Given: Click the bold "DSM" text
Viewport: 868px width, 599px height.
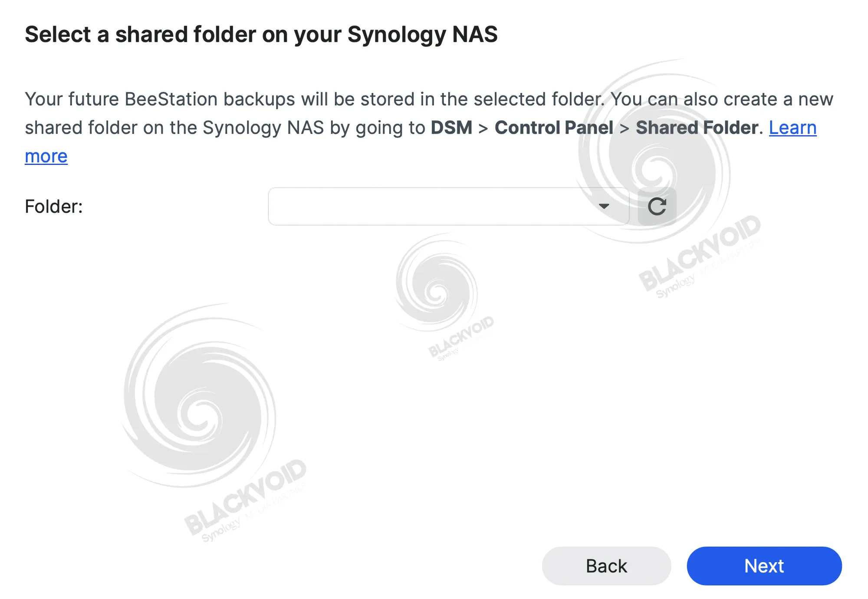Looking at the screenshot, I should point(451,128).
